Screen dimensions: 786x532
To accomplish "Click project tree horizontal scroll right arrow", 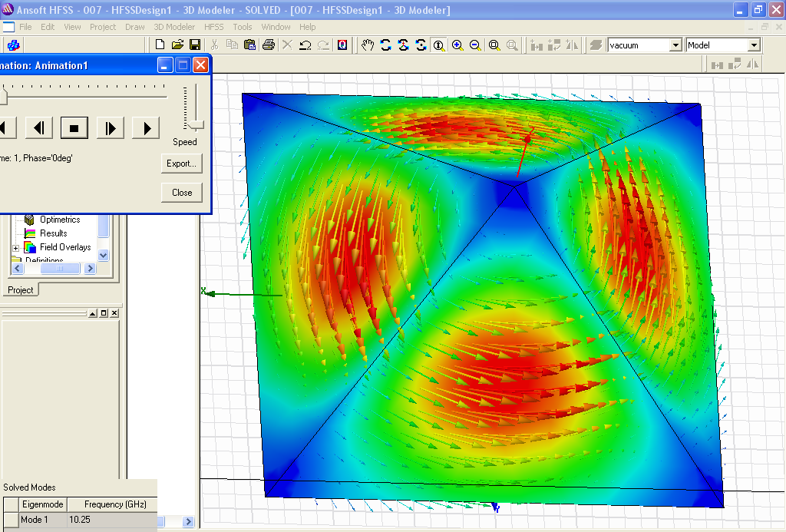I will (91, 268).
